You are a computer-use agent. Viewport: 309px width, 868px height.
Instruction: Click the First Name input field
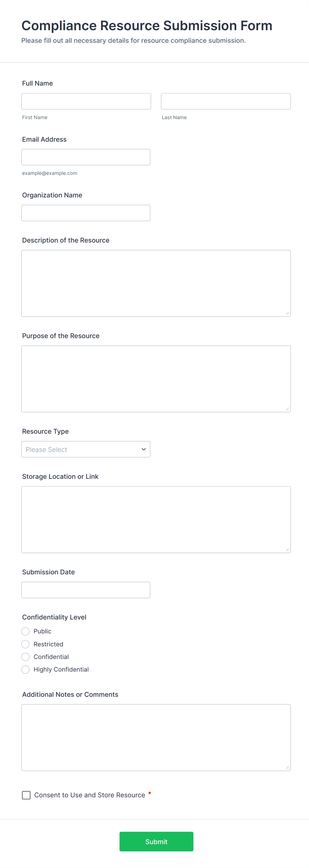point(86,102)
